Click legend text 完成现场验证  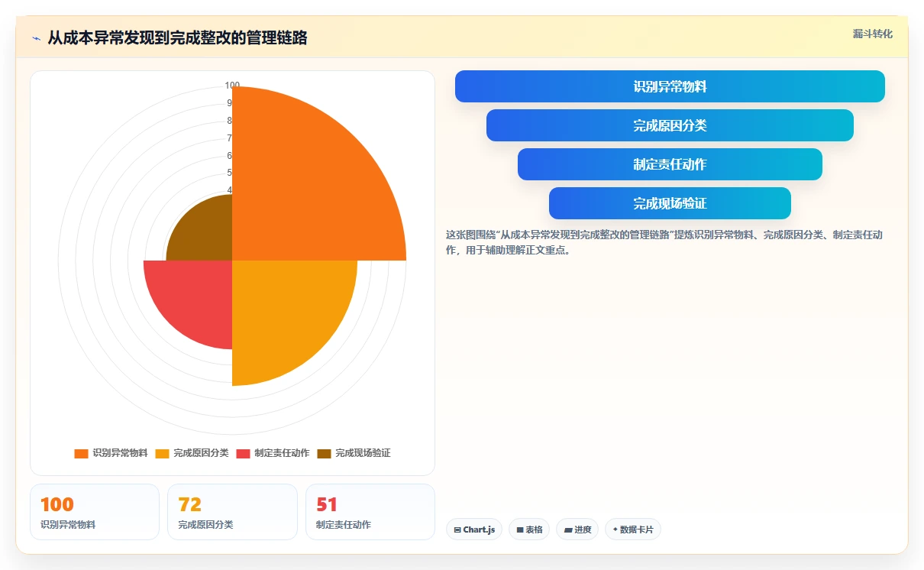pyautogui.click(x=363, y=453)
